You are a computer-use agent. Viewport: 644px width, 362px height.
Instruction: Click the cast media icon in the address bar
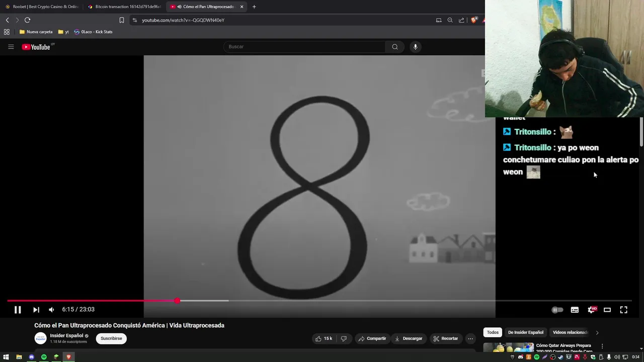439,20
